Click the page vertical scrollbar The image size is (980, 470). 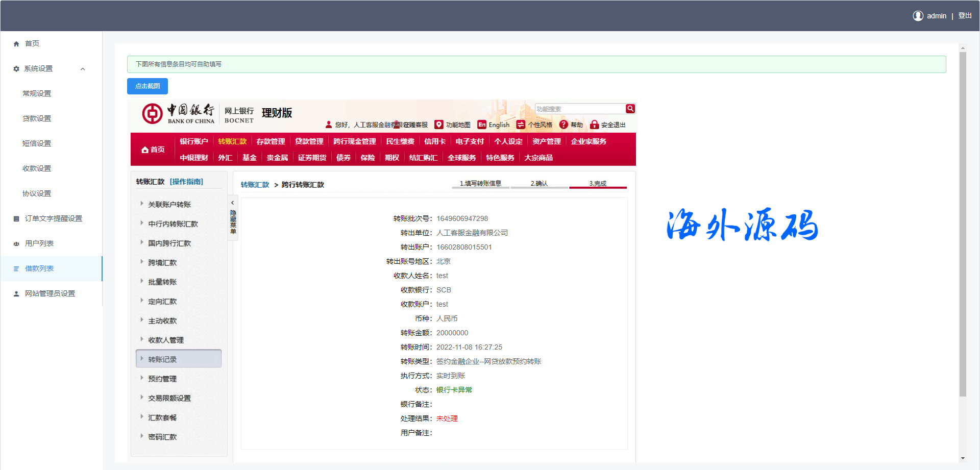963,225
